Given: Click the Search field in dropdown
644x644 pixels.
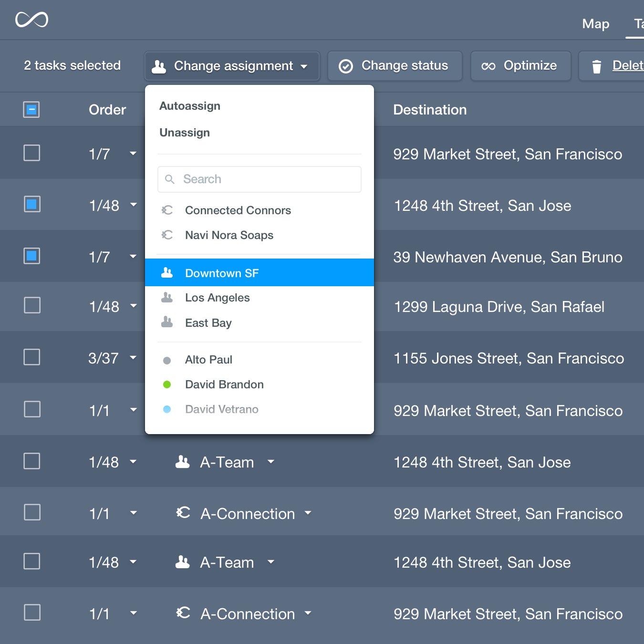Looking at the screenshot, I should [x=259, y=179].
